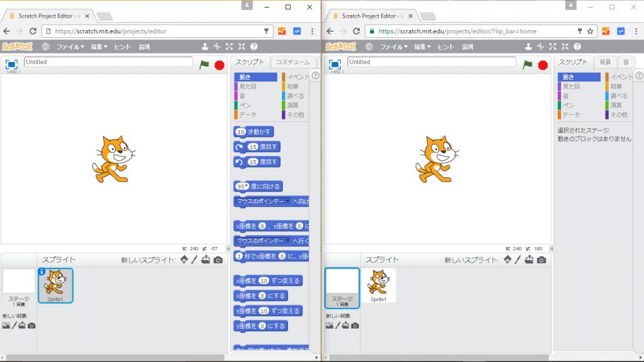Select 調べる block category in left window
The width and height of the screenshot is (644, 362).
pyautogui.click(x=296, y=96)
